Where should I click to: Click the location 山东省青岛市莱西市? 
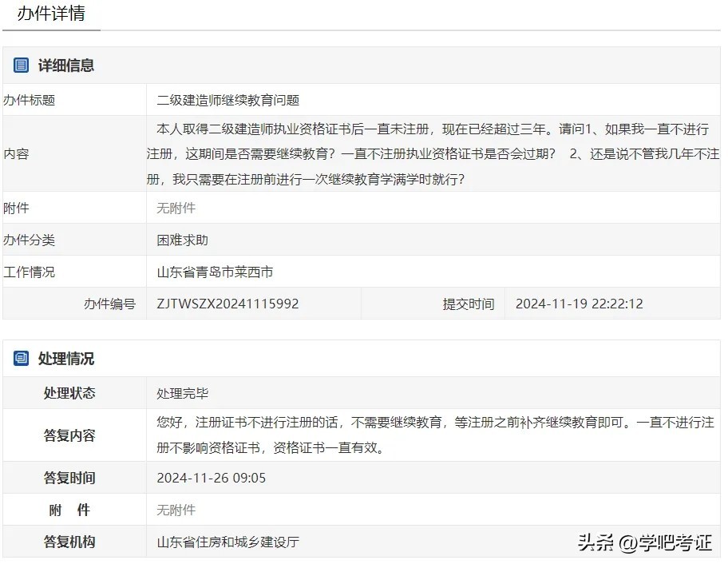215,272
